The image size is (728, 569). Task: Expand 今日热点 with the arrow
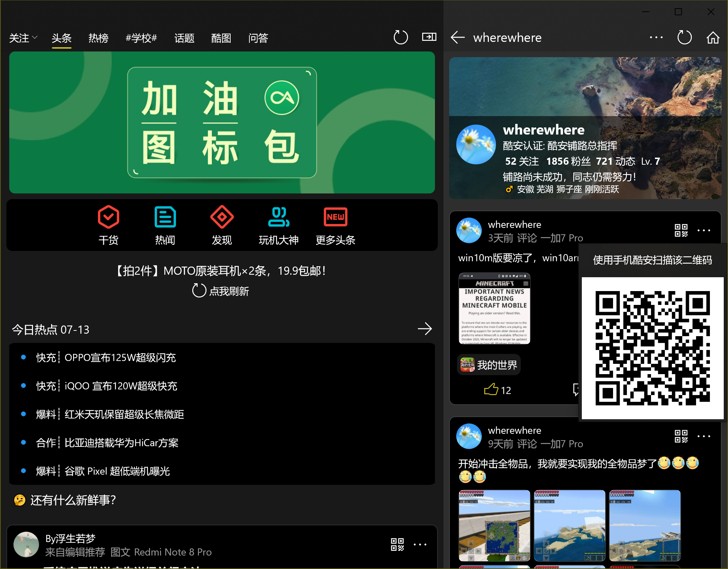pos(425,329)
